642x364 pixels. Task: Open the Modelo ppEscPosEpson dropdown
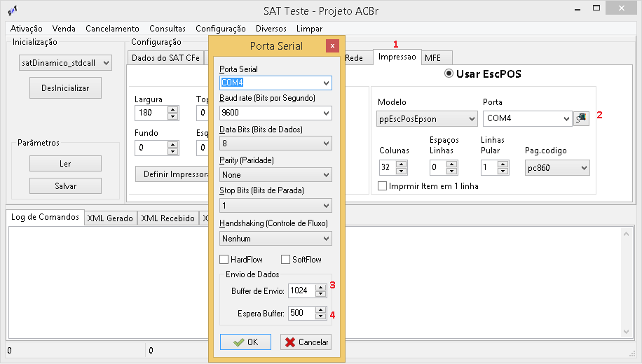coord(427,119)
